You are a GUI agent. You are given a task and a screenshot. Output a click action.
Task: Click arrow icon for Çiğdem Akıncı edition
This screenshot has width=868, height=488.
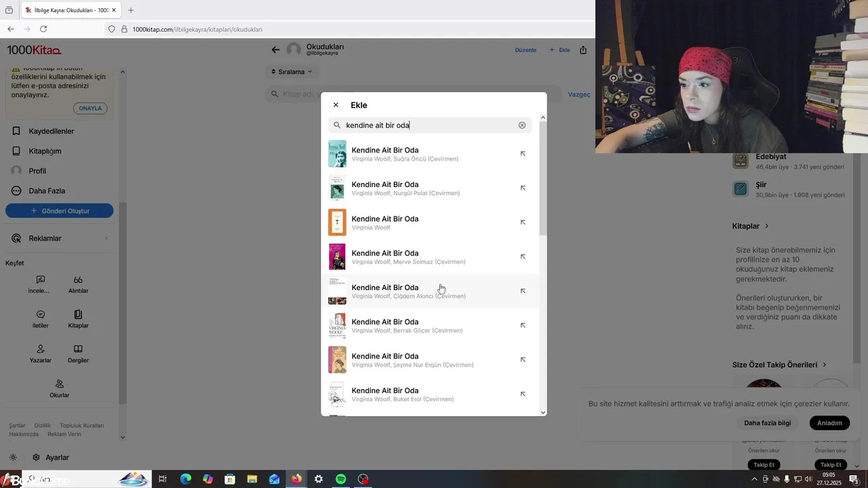coord(523,291)
